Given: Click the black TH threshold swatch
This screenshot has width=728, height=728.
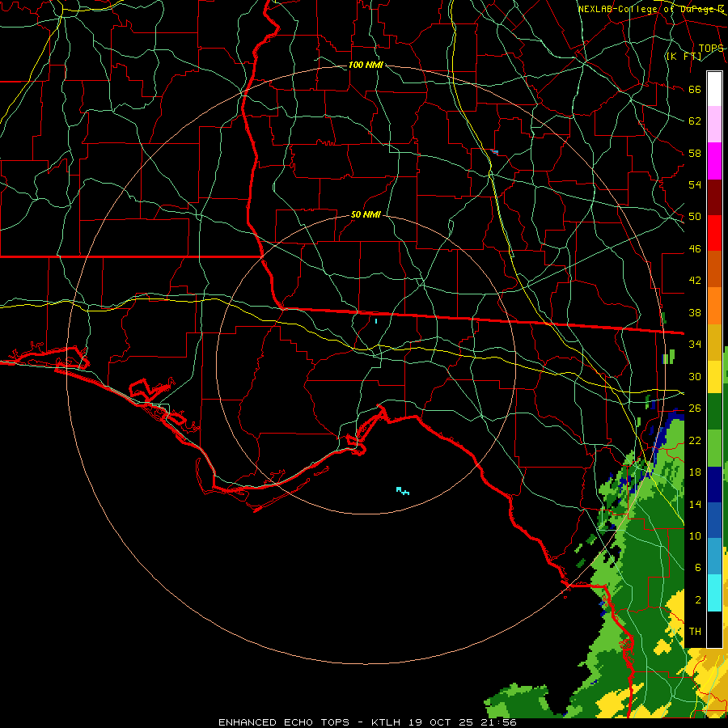Looking at the screenshot, I should (714, 629).
